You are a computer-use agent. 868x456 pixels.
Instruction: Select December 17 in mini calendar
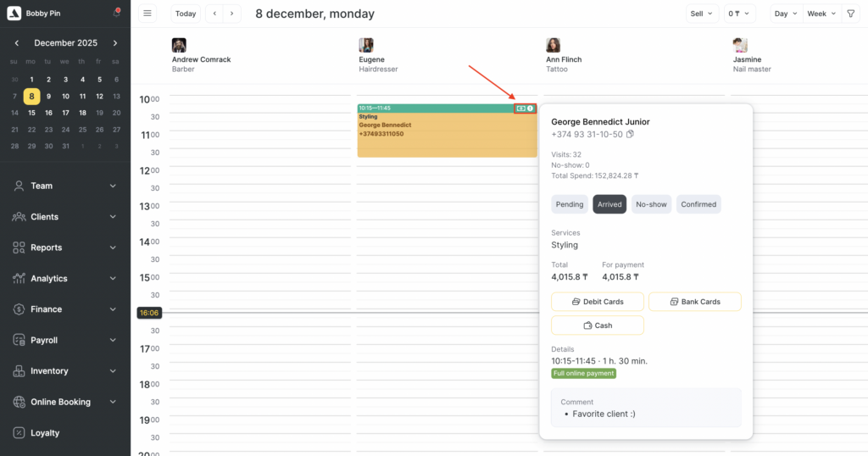[65, 113]
